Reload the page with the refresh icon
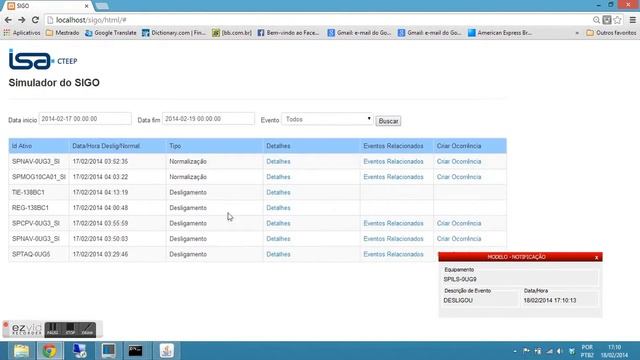Image resolution: width=640 pixels, height=360 pixels. point(35,20)
